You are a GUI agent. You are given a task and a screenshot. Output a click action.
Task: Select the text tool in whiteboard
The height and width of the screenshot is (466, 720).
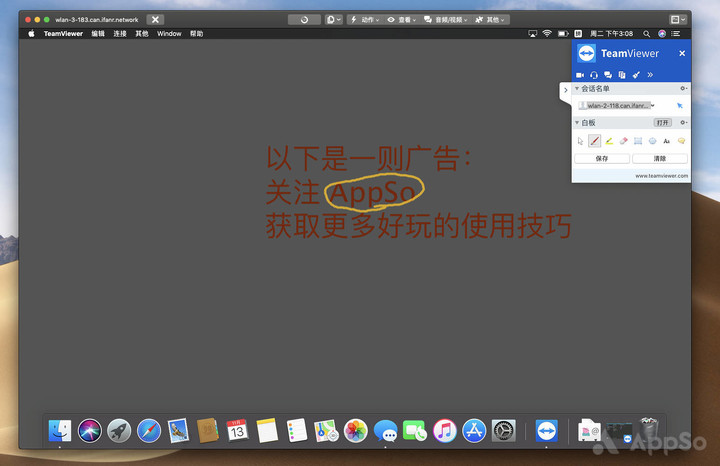[x=667, y=141]
